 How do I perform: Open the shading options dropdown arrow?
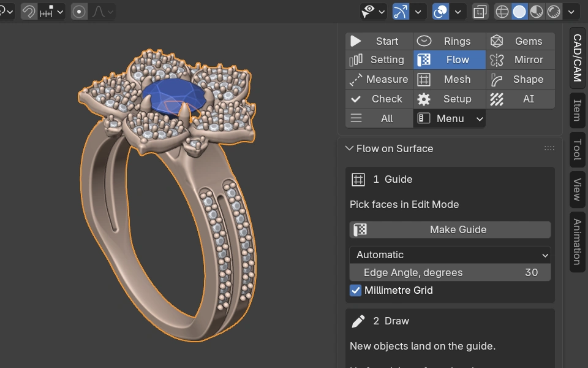pyautogui.click(x=571, y=12)
